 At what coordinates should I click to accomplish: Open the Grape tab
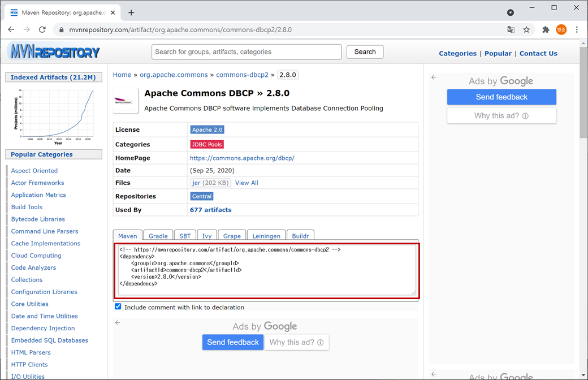[x=232, y=236]
